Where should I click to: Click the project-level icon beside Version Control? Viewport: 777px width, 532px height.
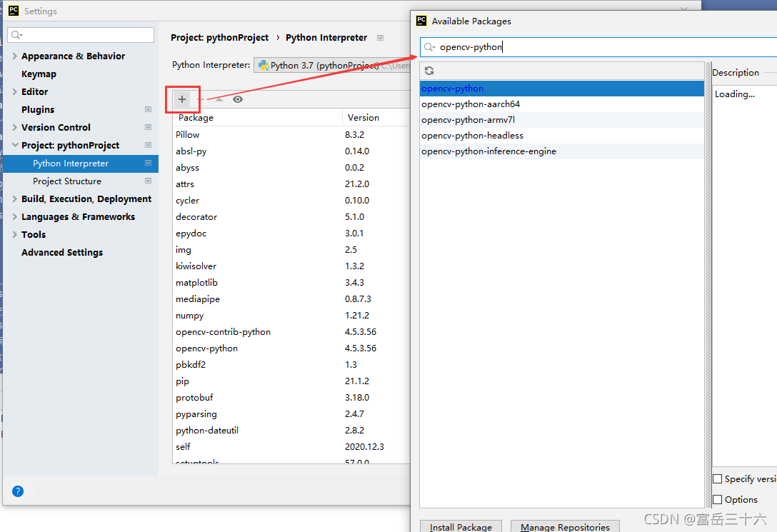[x=148, y=127]
